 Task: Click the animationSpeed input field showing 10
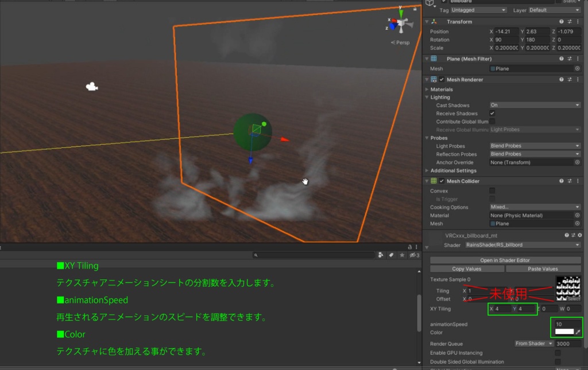pos(568,325)
